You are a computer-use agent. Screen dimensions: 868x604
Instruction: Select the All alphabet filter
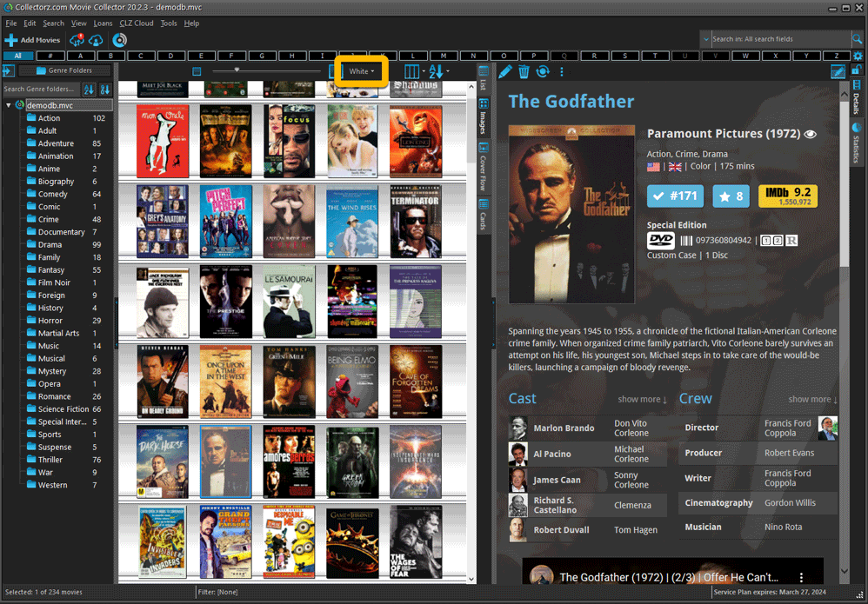pos(17,56)
